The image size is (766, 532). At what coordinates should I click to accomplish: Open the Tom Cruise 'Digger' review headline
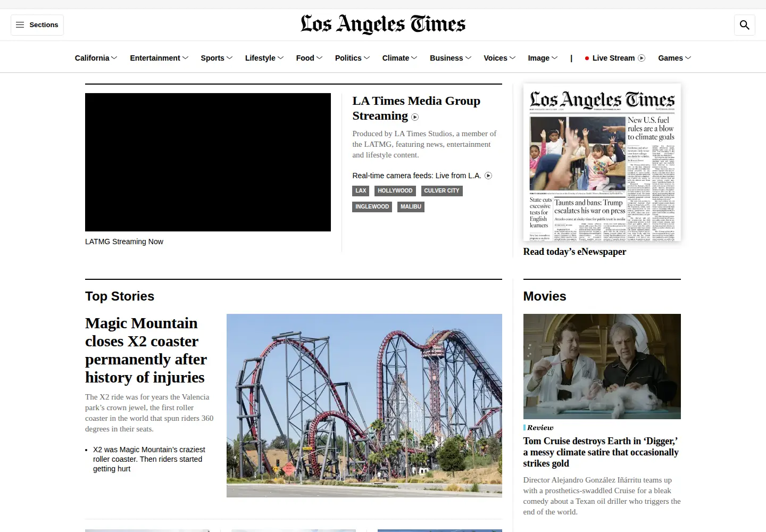point(601,452)
